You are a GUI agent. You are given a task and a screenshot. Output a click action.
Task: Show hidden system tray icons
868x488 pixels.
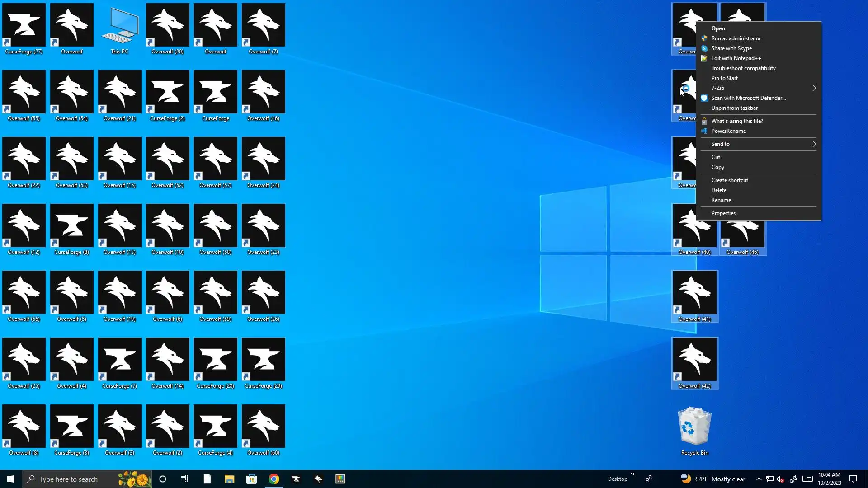click(x=759, y=479)
